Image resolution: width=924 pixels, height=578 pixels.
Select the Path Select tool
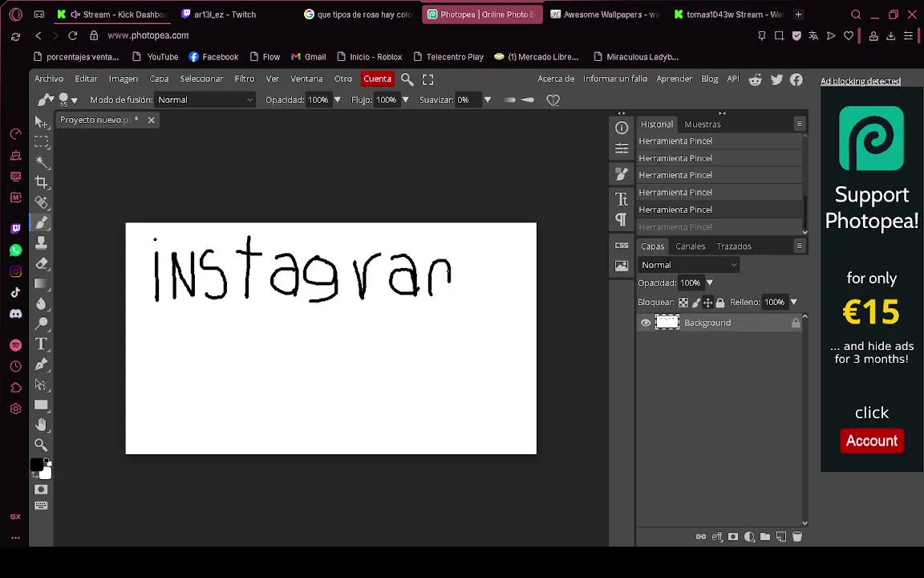(x=41, y=385)
